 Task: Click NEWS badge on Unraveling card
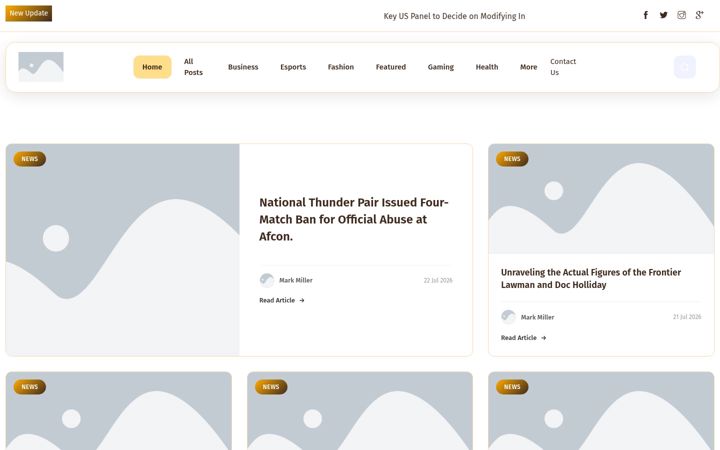[512, 159]
